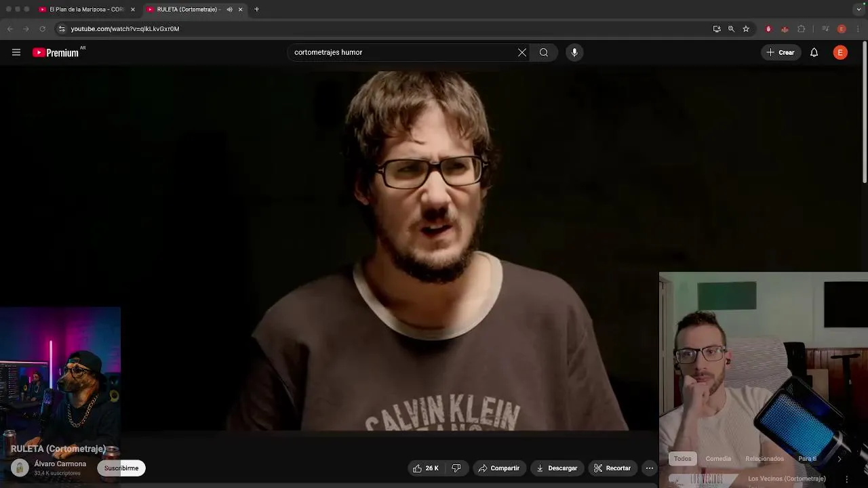Viewport: 868px width, 488px height.
Task: Like the video with thumbs up
Action: click(x=426, y=468)
